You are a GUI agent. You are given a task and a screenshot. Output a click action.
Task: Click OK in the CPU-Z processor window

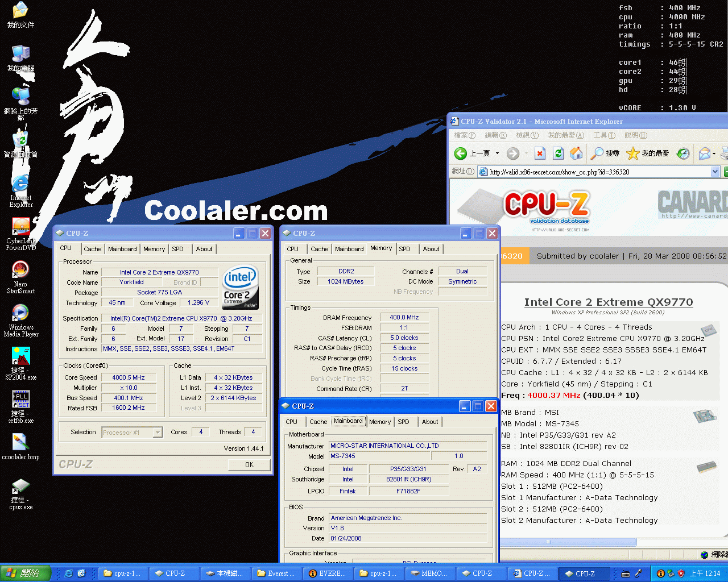pos(249,464)
